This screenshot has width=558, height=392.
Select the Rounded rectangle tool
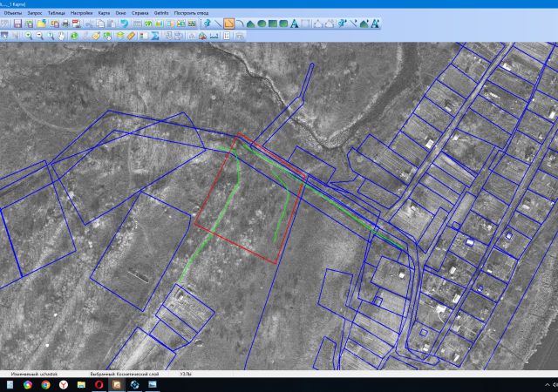point(283,24)
